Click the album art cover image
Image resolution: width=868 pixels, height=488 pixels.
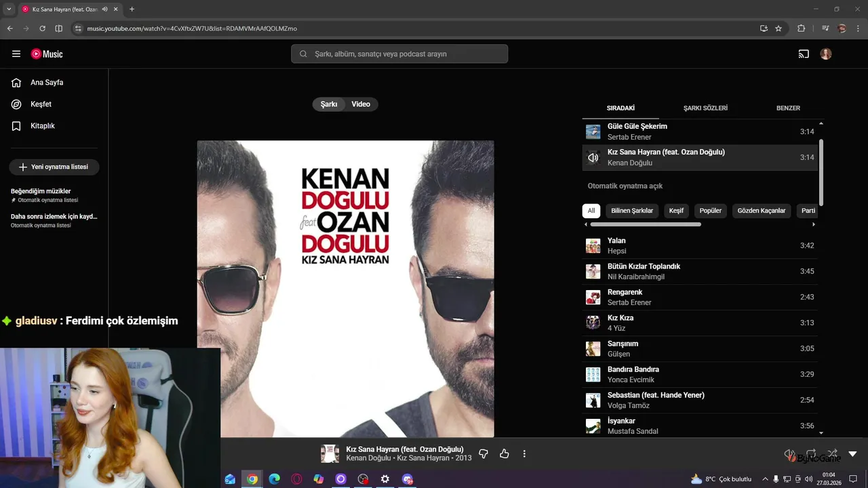(x=345, y=289)
